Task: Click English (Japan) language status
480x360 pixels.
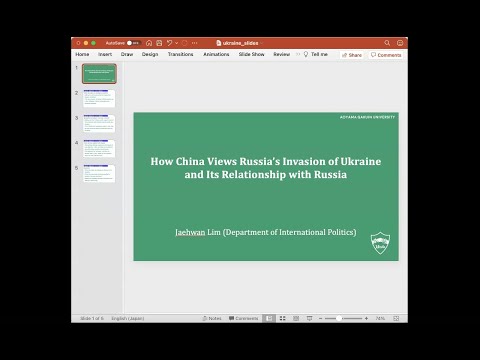Action: (x=128, y=318)
